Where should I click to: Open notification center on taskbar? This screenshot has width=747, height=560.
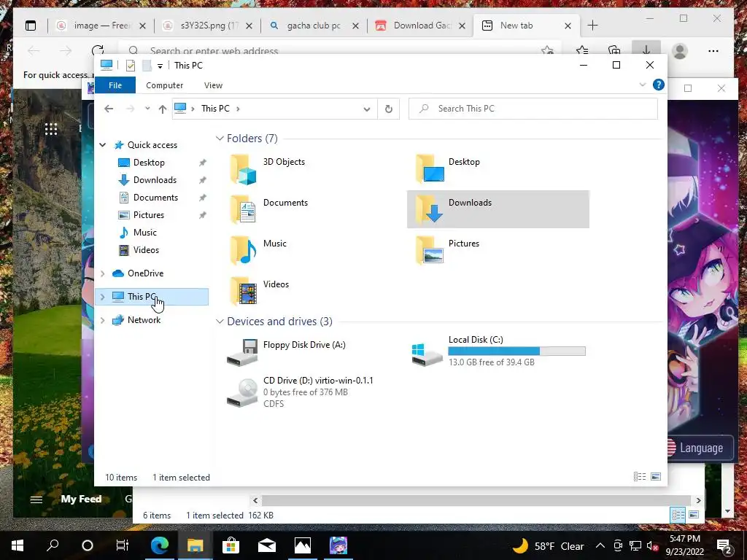pos(724,546)
